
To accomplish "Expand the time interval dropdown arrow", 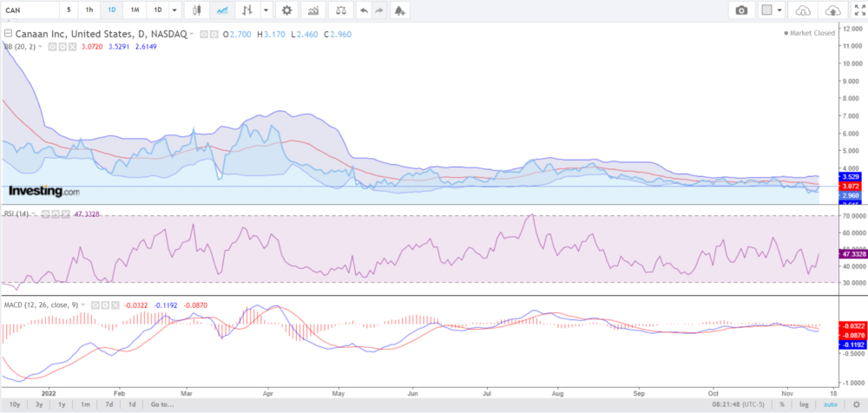I will tap(175, 10).
